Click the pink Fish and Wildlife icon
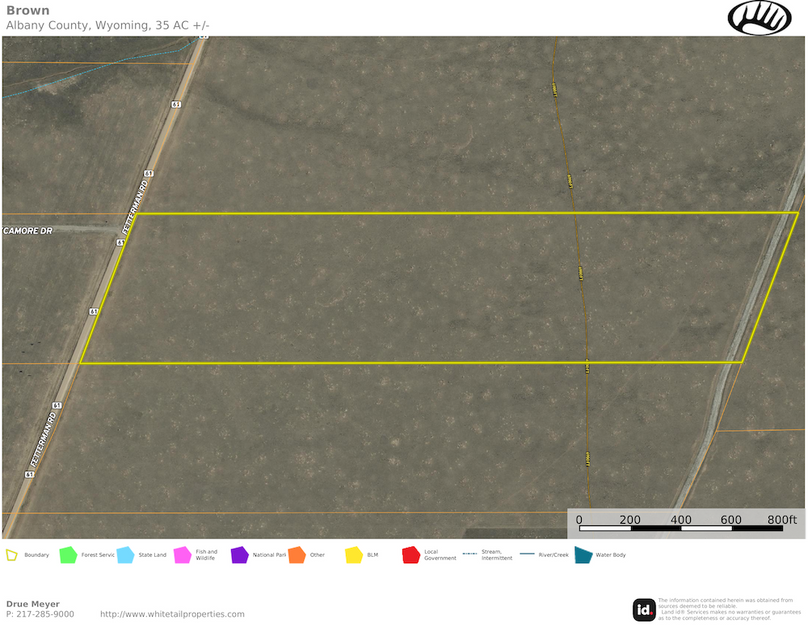 pos(182,555)
